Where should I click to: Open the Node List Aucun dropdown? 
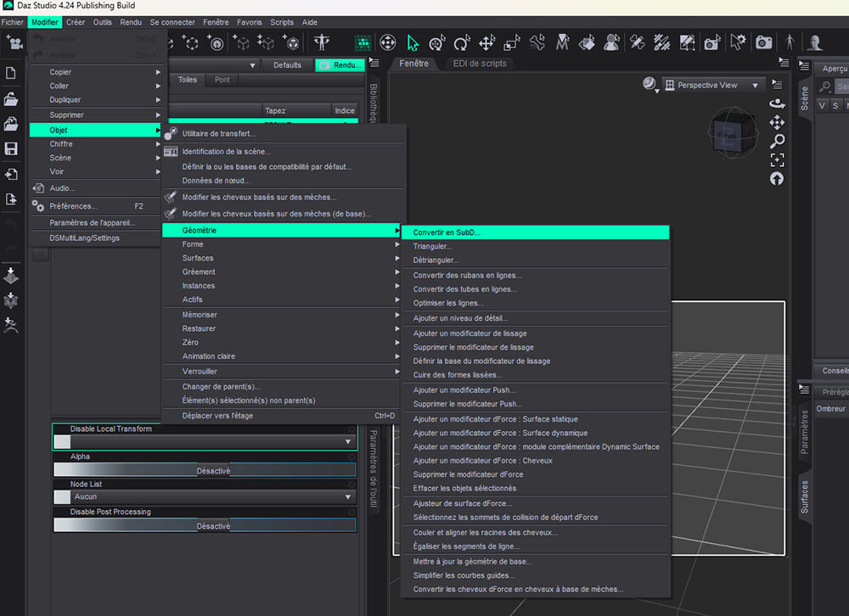click(205, 496)
